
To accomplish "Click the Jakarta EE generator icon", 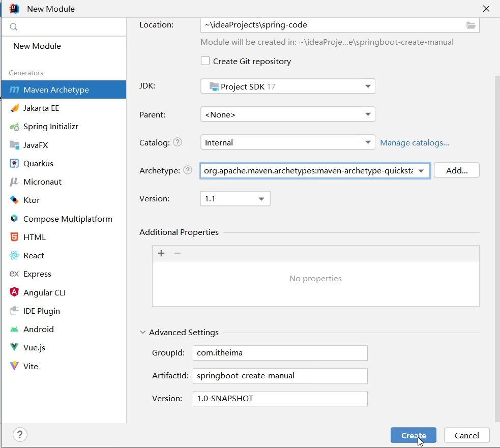I will 14,108.
